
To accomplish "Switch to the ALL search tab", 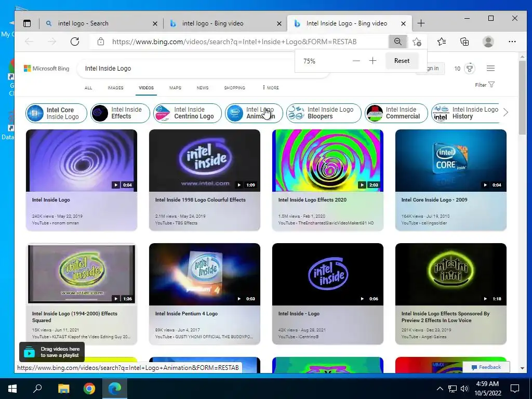I will 88,88.
